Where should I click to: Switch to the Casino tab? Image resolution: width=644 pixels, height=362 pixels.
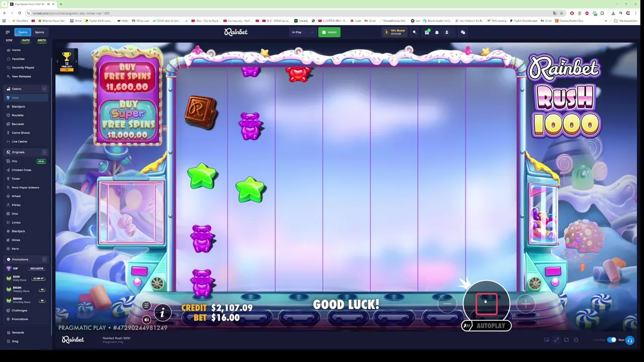coord(23,32)
